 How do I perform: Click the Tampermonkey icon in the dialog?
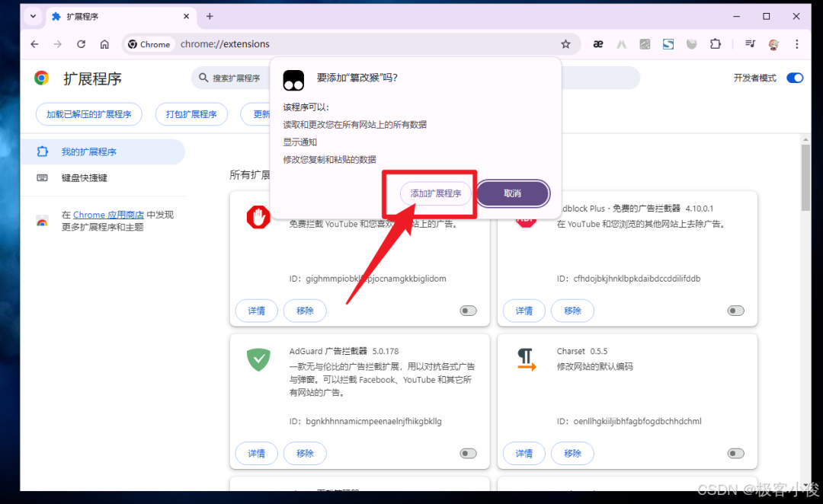pos(293,80)
